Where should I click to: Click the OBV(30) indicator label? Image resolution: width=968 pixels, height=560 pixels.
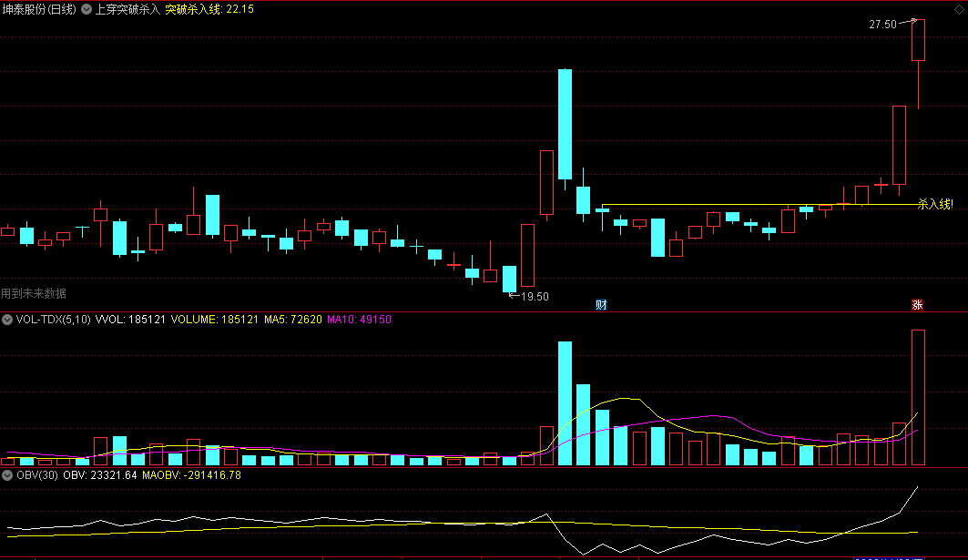pyautogui.click(x=37, y=475)
